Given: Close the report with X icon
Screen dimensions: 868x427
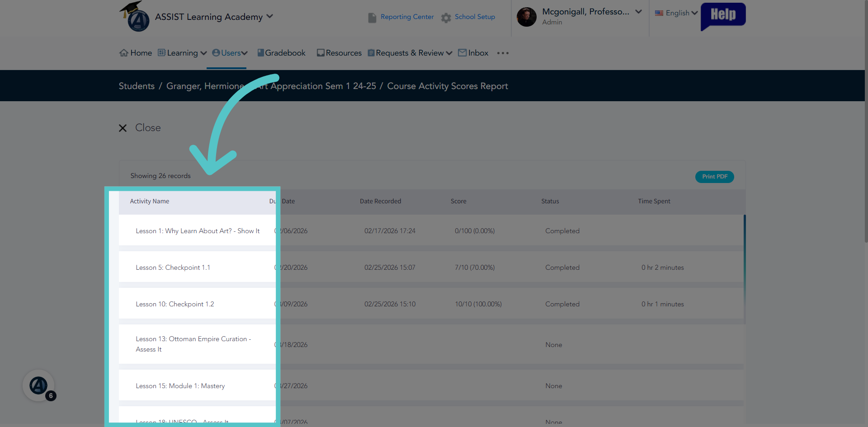Looking at the screenshot, I should (x=123, y=128).
